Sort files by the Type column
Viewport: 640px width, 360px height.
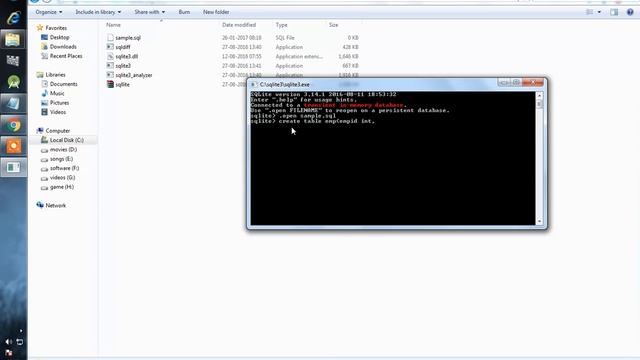click(282, 25)
